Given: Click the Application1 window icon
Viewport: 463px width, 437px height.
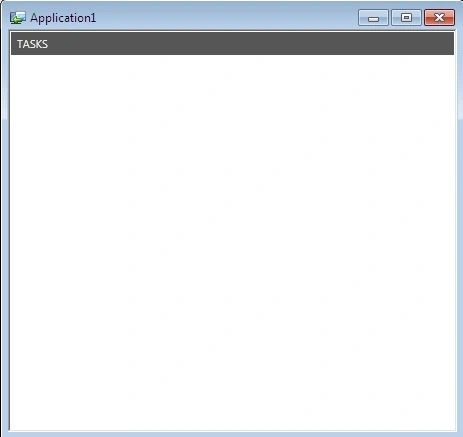Looking at the screenshot, I should pos(18,18).
